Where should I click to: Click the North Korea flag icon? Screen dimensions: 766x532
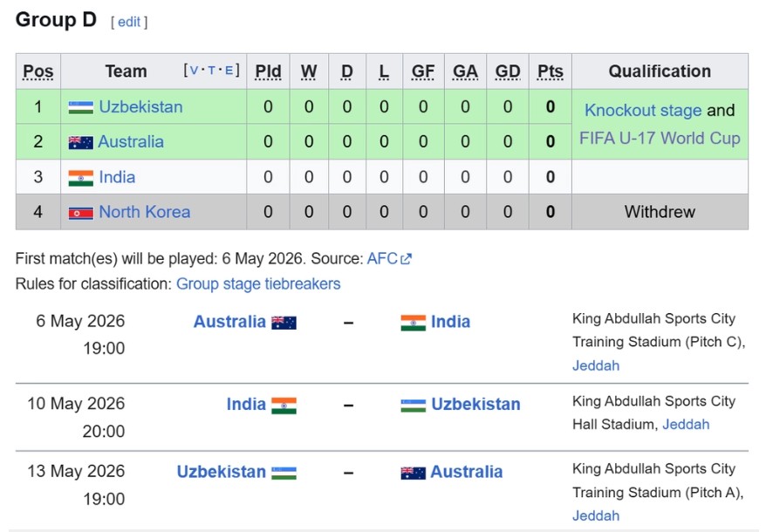pyautogui.click(x=80, y=212)
